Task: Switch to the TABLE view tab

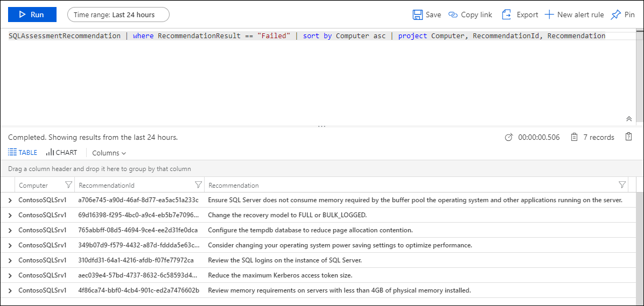Action: click(23, 153)
